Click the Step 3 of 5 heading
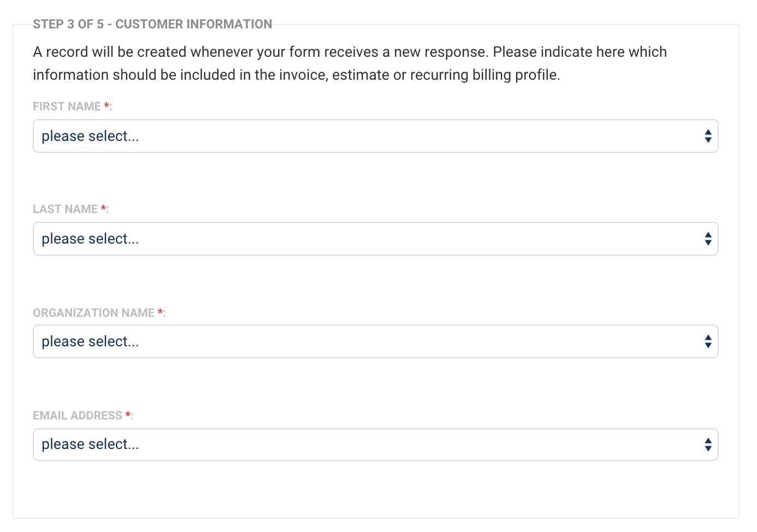 coord(152,24)
